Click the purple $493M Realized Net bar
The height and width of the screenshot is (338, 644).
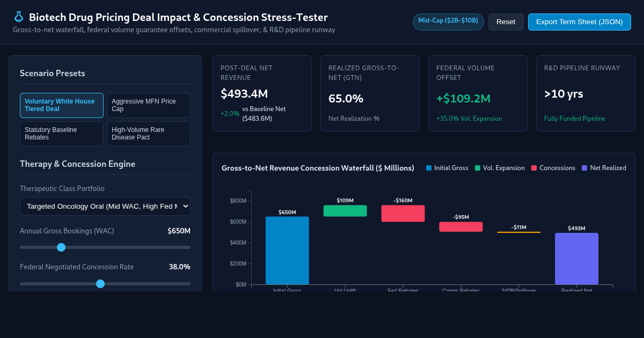(x=576, y=259)
